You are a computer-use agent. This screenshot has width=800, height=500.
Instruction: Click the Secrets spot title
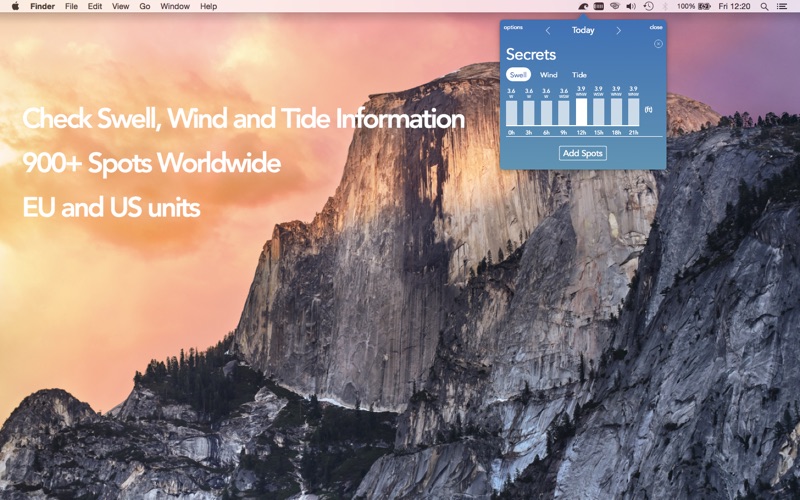(x=531, y=55)
